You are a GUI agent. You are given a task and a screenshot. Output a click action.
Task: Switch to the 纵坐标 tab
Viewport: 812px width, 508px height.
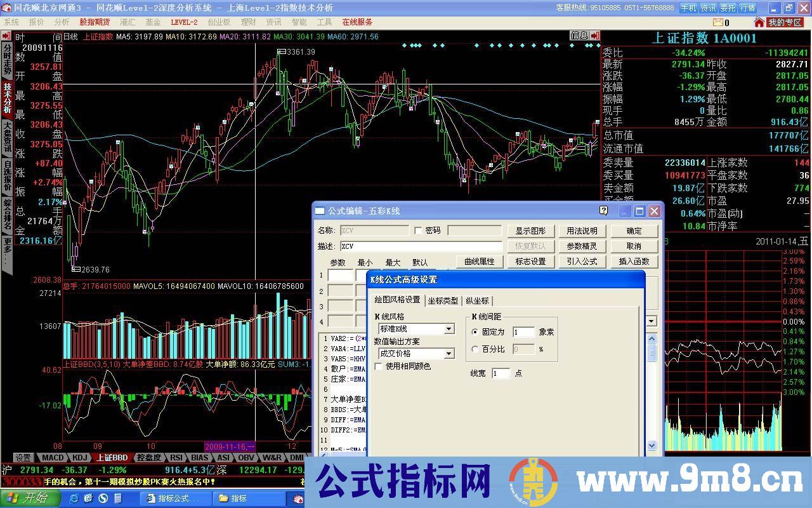pos(477,301)
